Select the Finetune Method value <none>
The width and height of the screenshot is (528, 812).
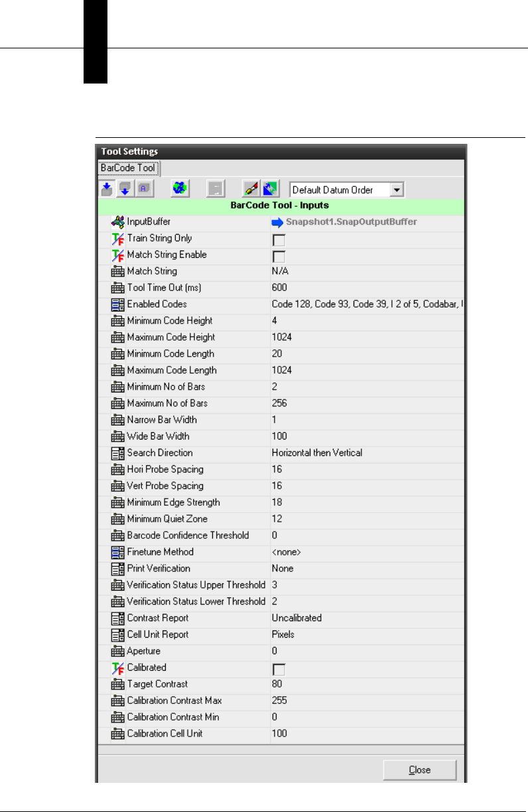(286, 552)
